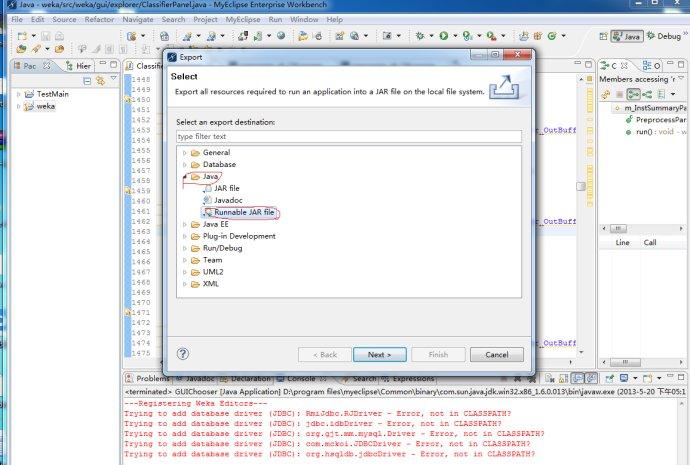This screenshot has width=690, height=465.
Task: Click the Call column header in Call Hierarchy
Action: [x=650, y=242]
